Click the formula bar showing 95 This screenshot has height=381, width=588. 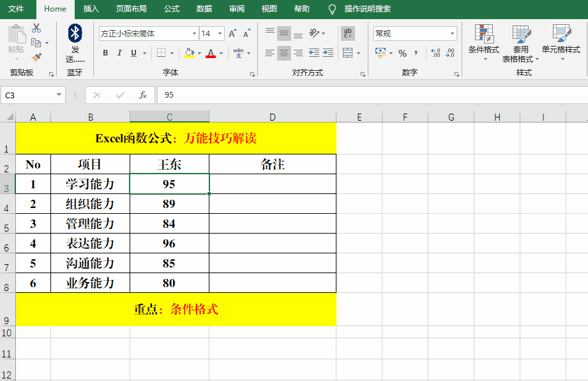pos(372,95)
